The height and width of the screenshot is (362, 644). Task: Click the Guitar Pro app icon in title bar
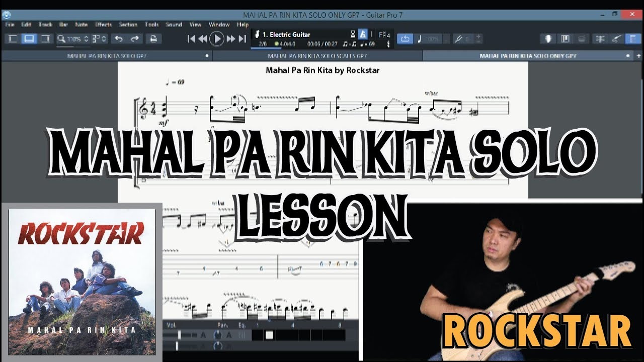pyautogui.click(x=6, y=14)
